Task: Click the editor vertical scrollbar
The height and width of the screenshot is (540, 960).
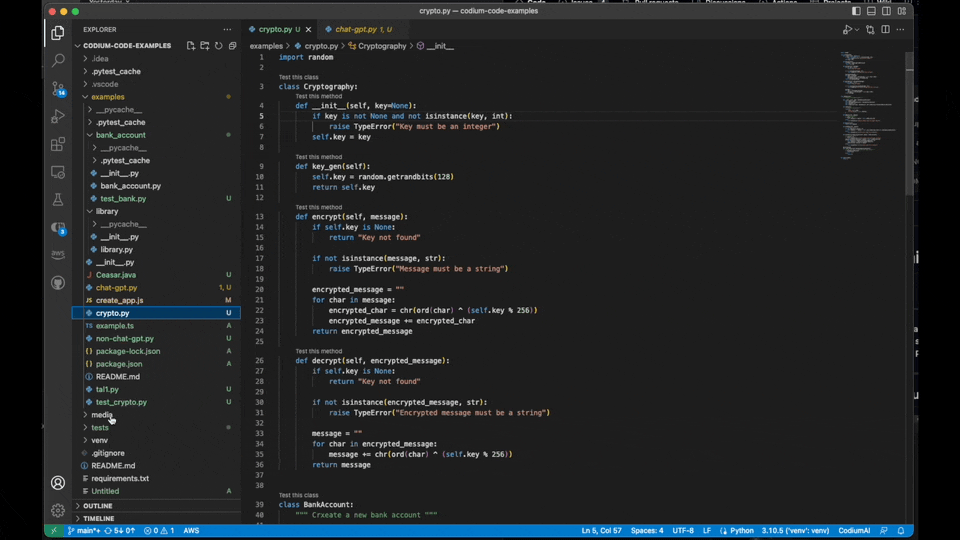Action: [x=909, y=120]
